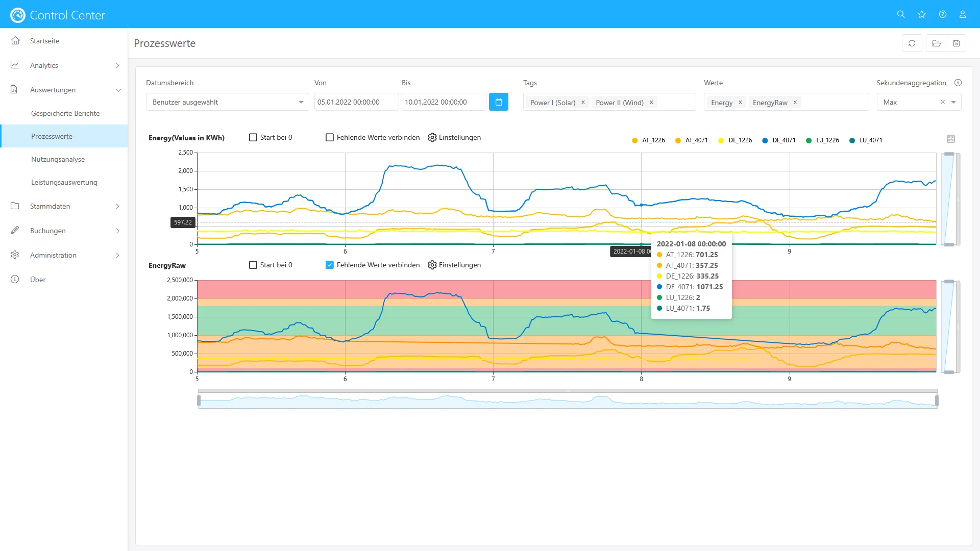This screenshot has width=980, height=551.
Task: Open Sekundenaggregation Max dropdown arrow
Action: tap(953, 102)
